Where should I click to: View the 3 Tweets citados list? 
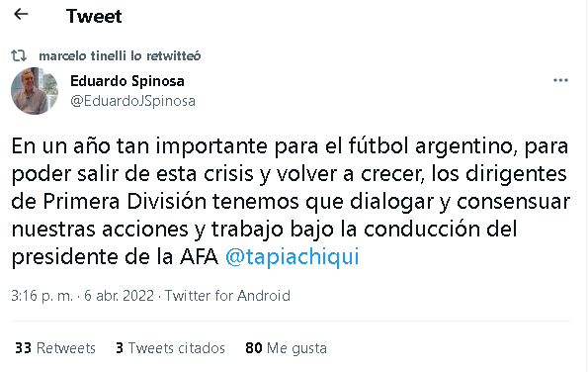[x=170, y=348]
